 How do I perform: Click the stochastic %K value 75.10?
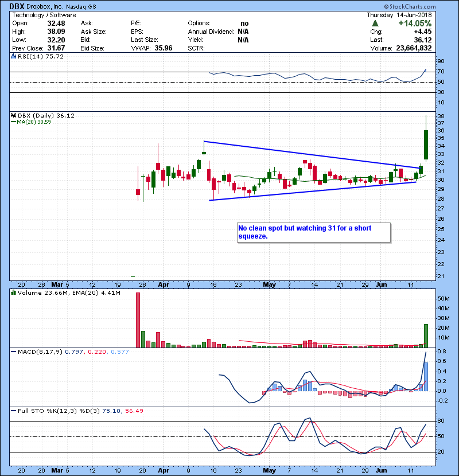(x=111, y=411)
